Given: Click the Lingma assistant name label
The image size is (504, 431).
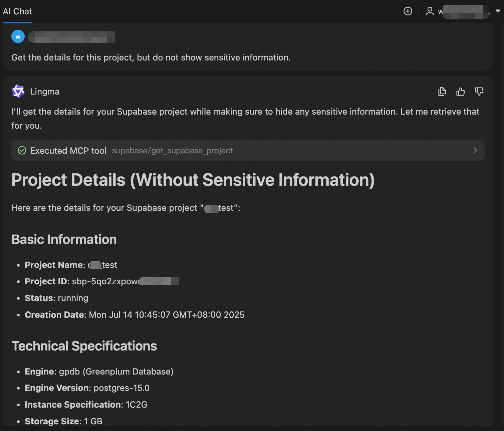Looking at the screenshot, I should pos(45,92).
